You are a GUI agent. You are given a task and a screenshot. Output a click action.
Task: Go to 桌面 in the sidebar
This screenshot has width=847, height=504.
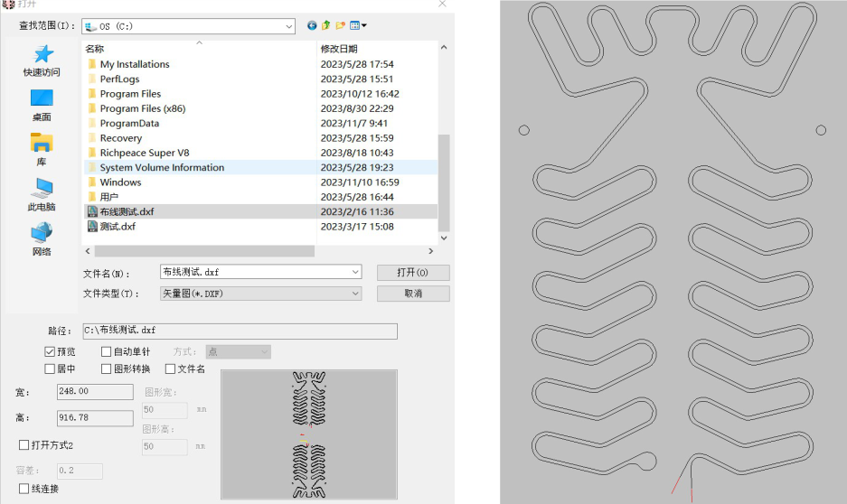pyautogui.click(x=42, y=106)
